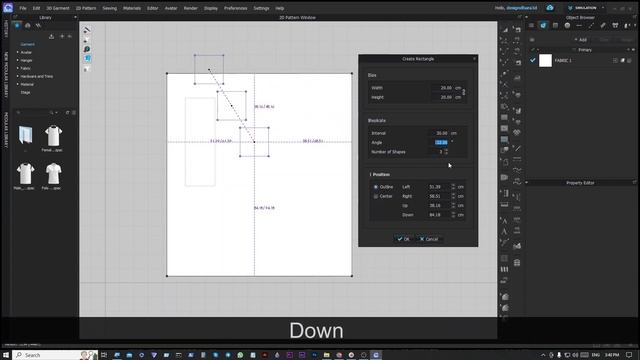Click the highlighted square icon in 2D toolbar
Image resolution: width=640 pixels, height=360 pixels.
pyautogui.click(x=87, y=58)
